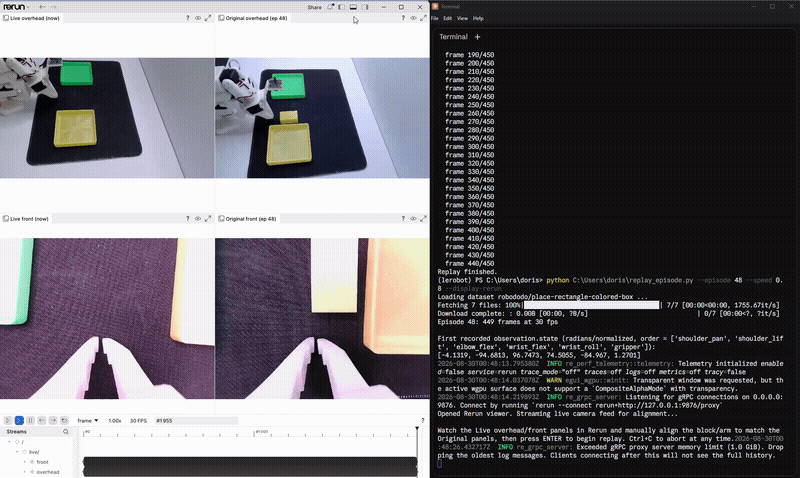Open the View menu in Terminal
Screen dimensions: 800x478
(462, 18)
